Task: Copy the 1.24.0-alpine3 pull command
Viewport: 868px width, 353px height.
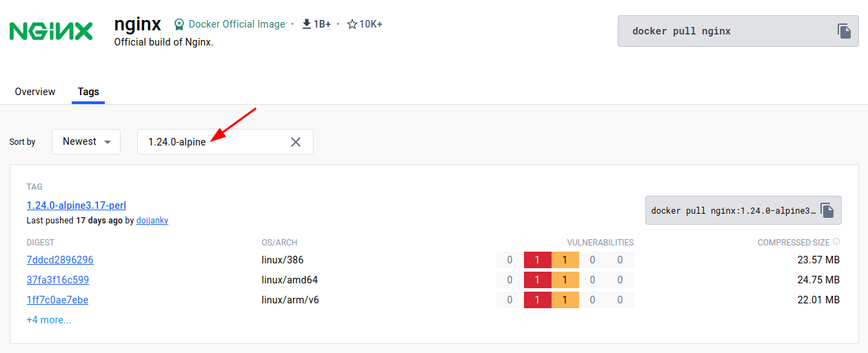Action: tap(827, 210)
